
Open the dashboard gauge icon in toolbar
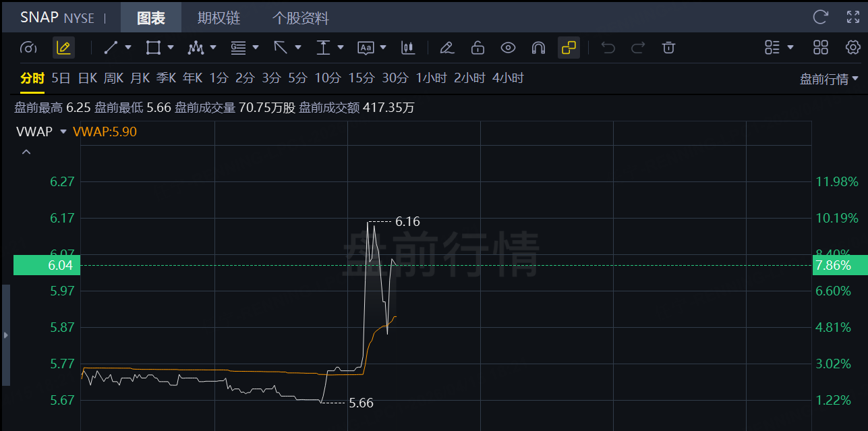[28, 48]
